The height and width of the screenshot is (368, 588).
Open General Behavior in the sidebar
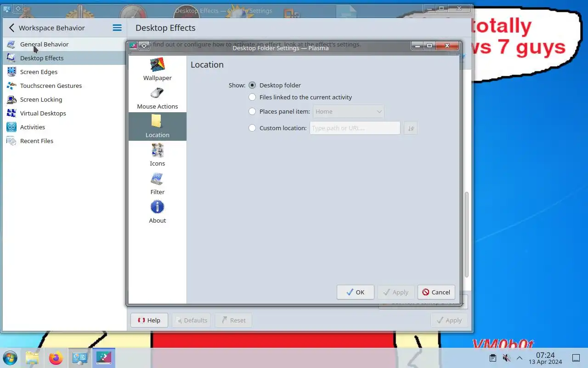pos(64,44)
